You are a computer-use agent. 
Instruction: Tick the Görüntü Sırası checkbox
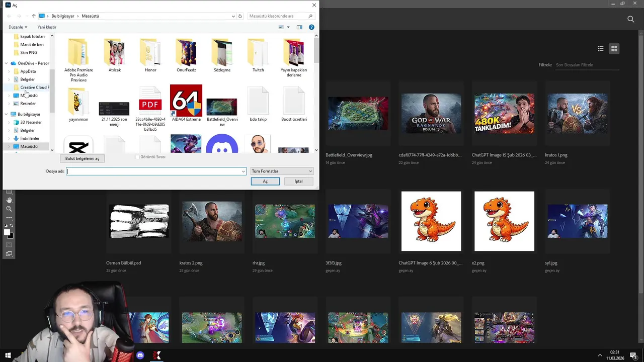(137, 157)
